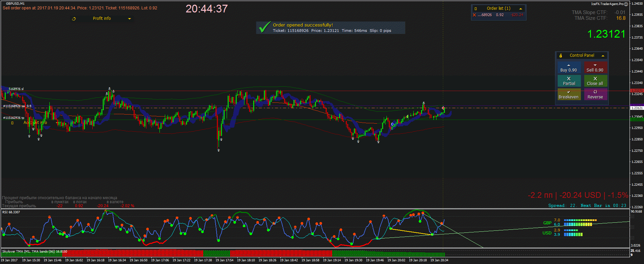The height and width of the screenshot is (264, 644).
Task: Click the 19 Jan 20:34 time axis label
Action: pyautogui.click(x=439, y=260)
